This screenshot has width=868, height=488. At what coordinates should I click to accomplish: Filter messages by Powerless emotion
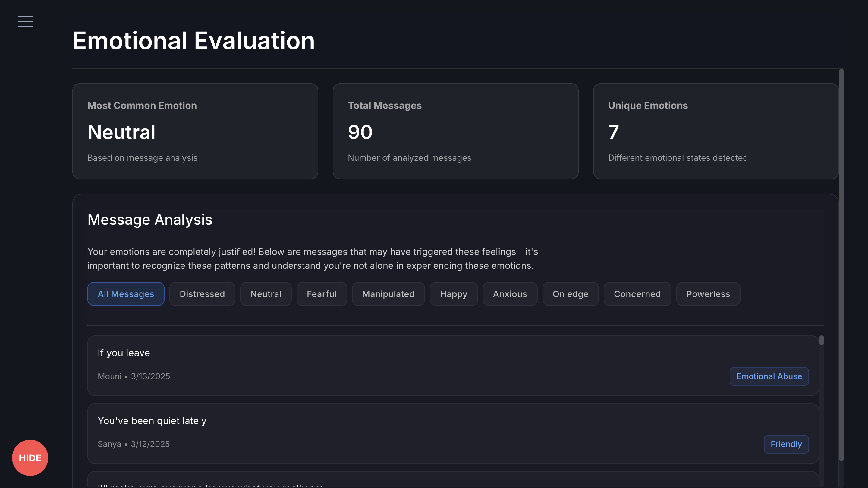(708, 294)
